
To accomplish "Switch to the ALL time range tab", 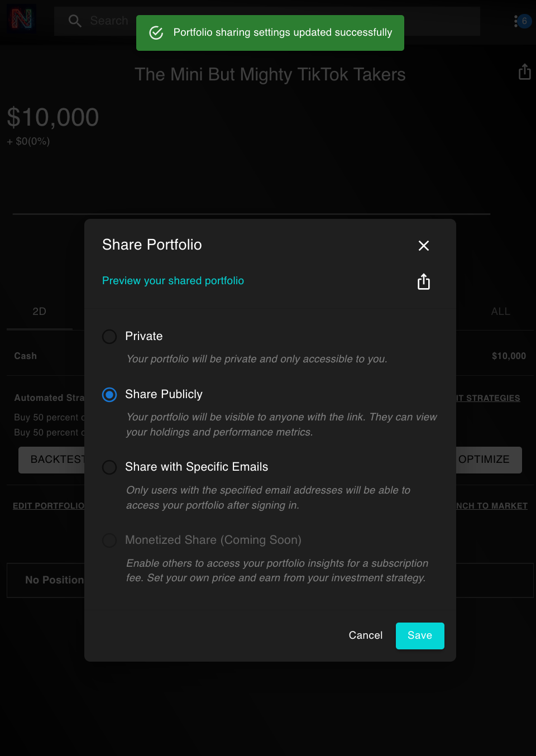I will click(501, 312).
